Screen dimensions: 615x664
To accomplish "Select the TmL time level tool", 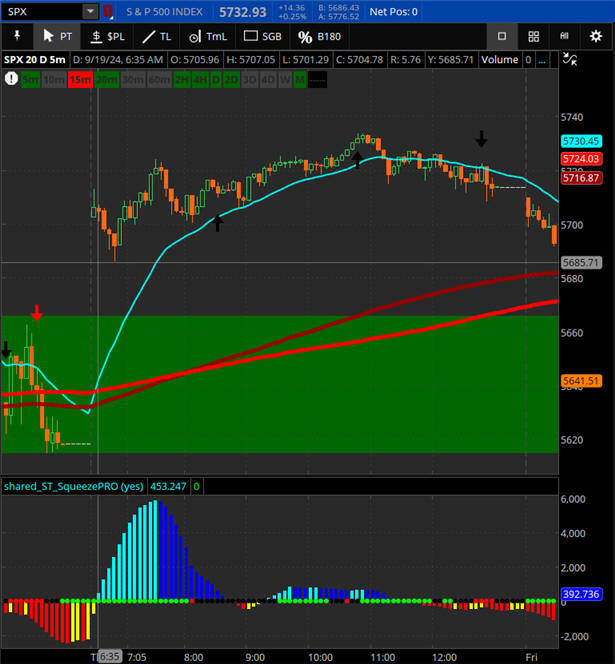I will (206, 36).
